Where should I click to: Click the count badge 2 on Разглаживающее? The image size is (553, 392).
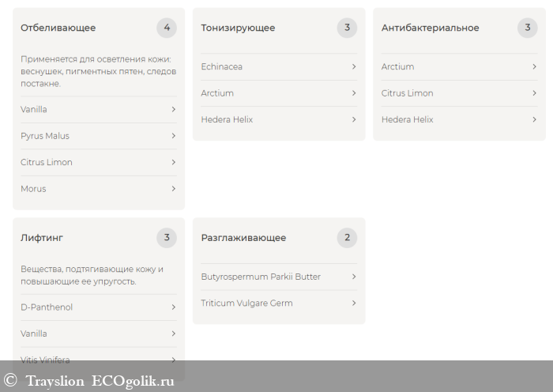pos(346,237)
